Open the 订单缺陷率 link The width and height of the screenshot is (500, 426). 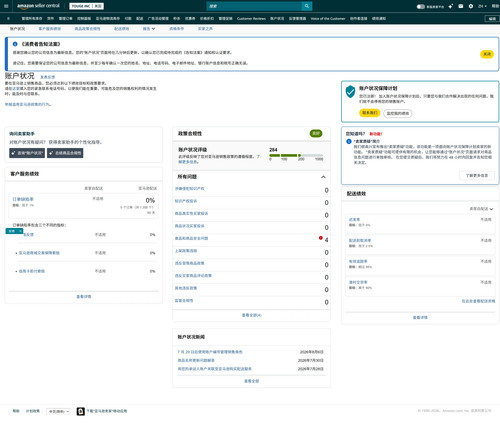[23, 199]
